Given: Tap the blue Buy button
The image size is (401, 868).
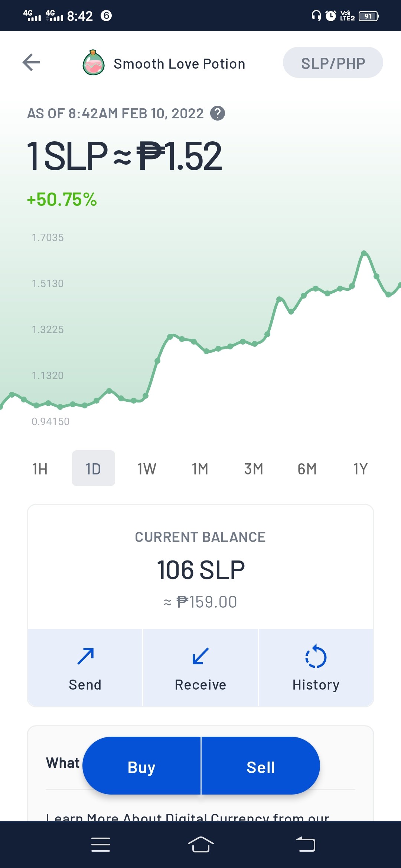Looking at the screenshot, I should click(x=141, y=766).
